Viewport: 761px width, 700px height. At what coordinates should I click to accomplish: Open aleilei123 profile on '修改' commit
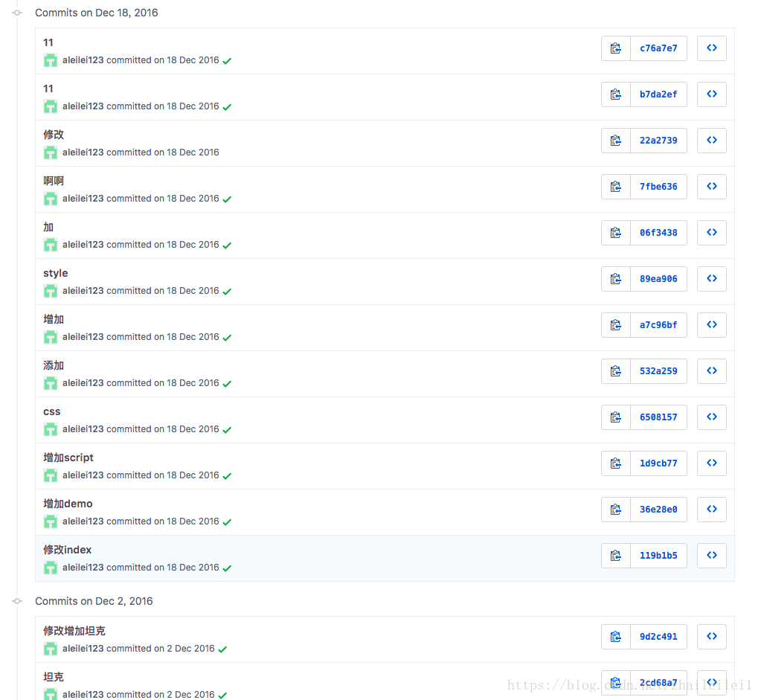[x=83, y=152]
